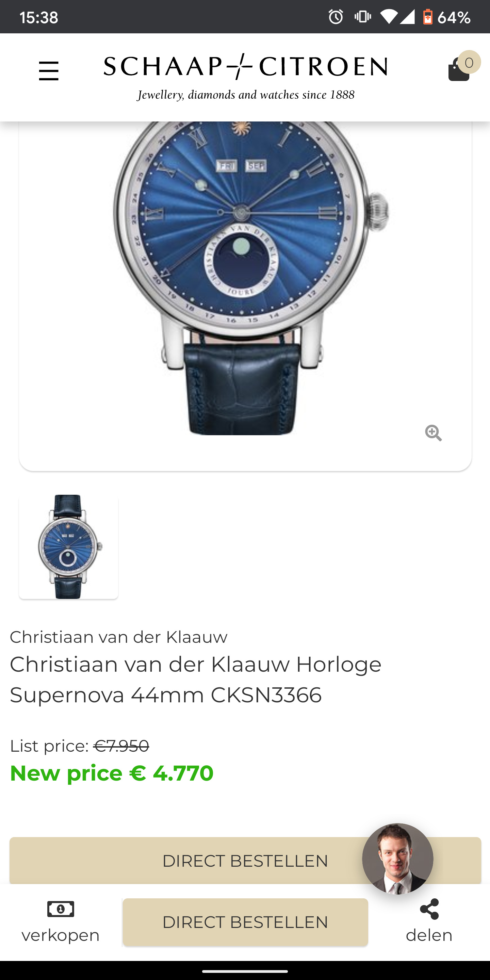Screen dimensions: 490x980
Task: Click the magnifier zoom icon on image
Action: (433, 433)
